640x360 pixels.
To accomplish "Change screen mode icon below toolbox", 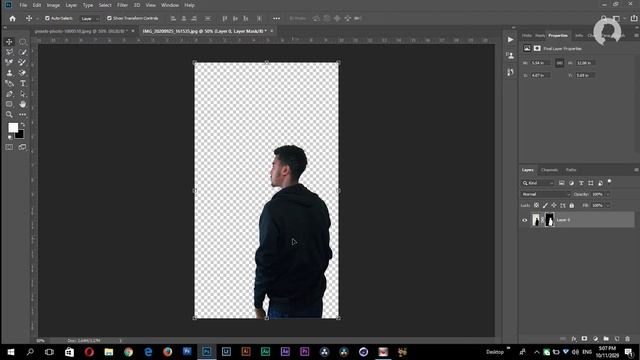I will tap(22, 147).
